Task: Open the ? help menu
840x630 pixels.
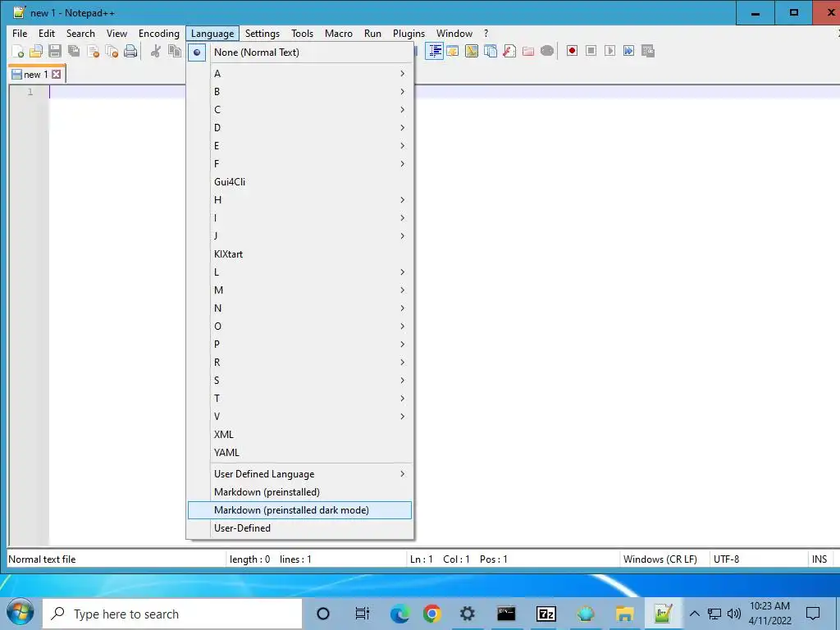Action: (x=486, y=33)
